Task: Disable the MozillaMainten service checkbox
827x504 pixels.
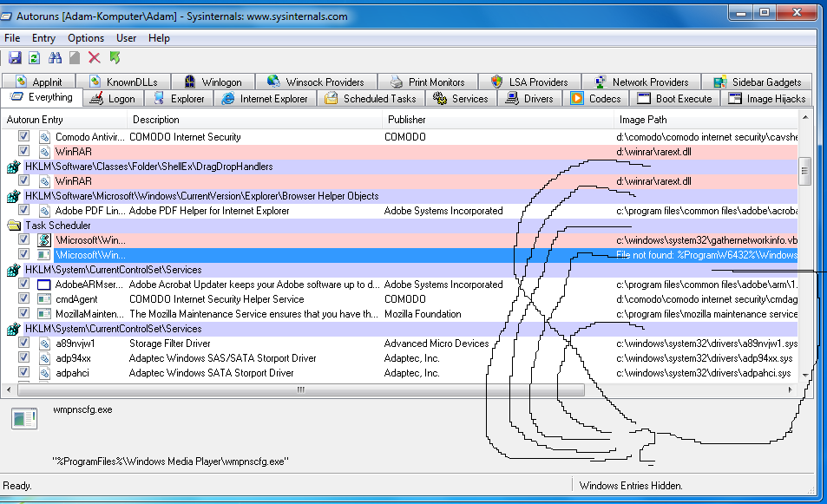Action: coord(23,313)
